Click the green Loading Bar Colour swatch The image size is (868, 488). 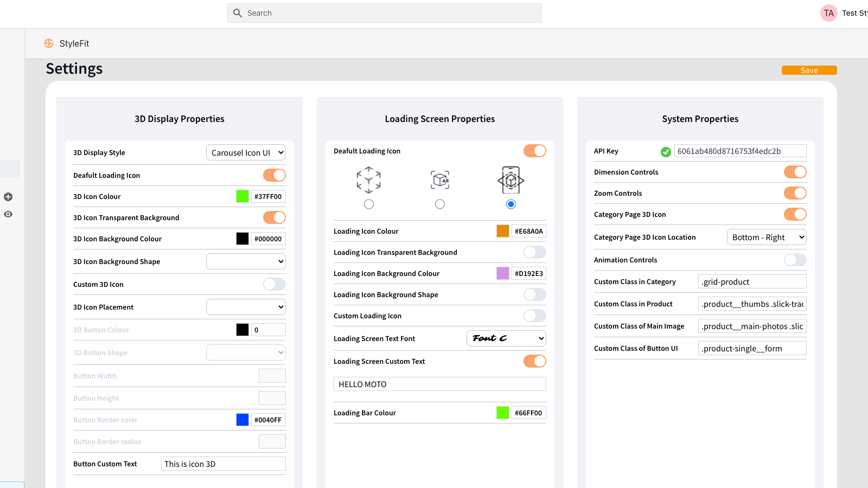click(x=503, y=413)
